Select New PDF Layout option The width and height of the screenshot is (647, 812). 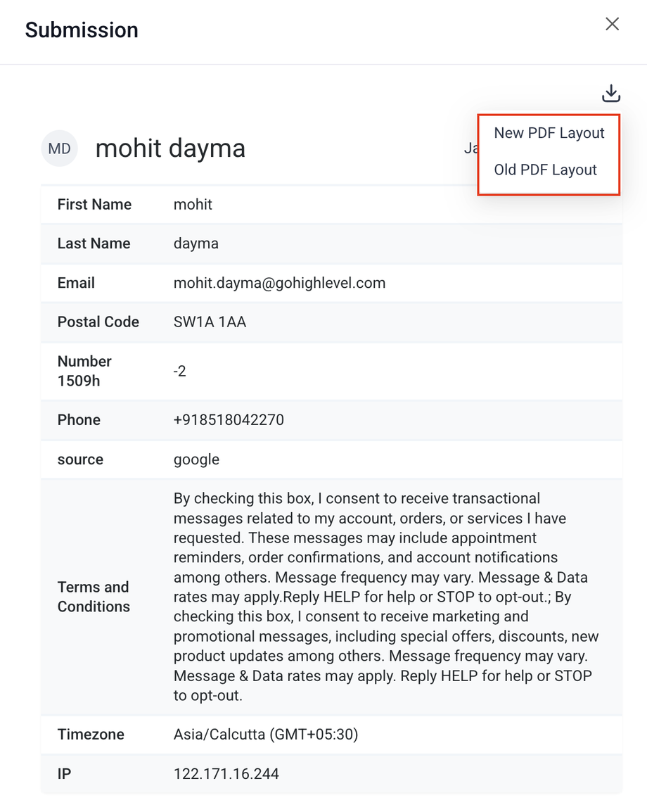click(549, 133)
